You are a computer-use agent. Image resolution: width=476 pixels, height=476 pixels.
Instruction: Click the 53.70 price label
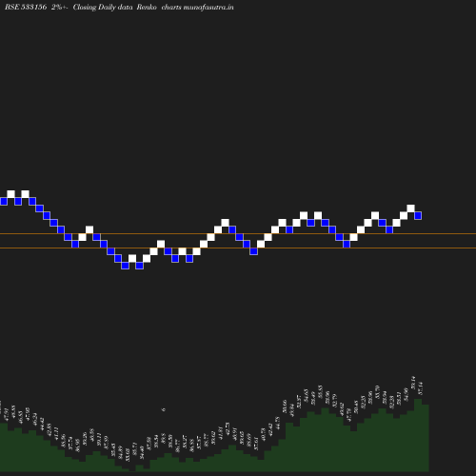pyautogui.click(x=377, y=391)
